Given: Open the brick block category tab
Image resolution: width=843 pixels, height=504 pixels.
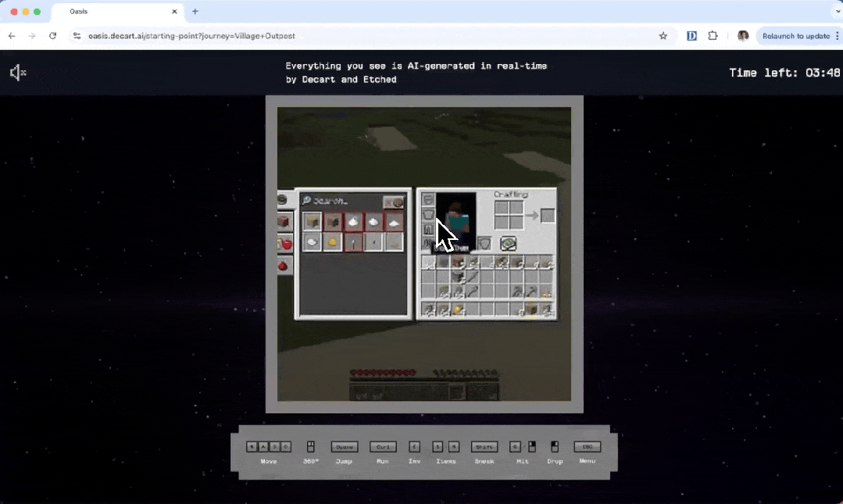Looking at the screenshot, I should click(284, 223).
